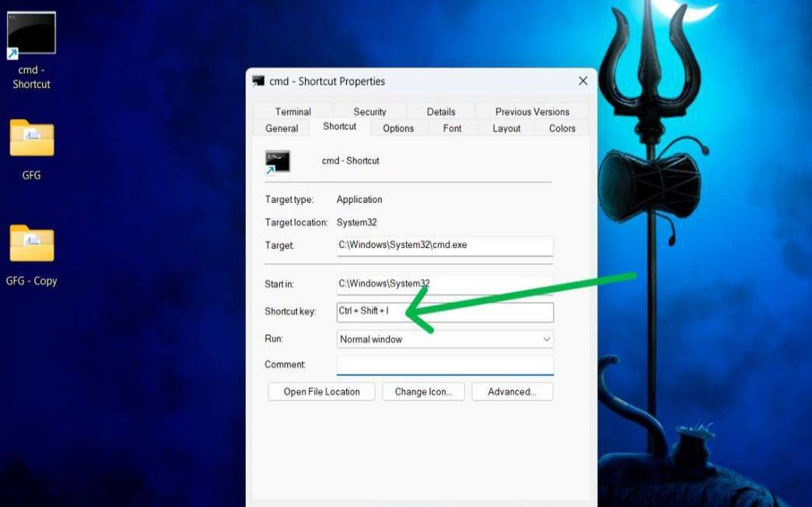This screenshot has width=812, height=507.
Task: Click into the Comment field
Action: [445, 365]
